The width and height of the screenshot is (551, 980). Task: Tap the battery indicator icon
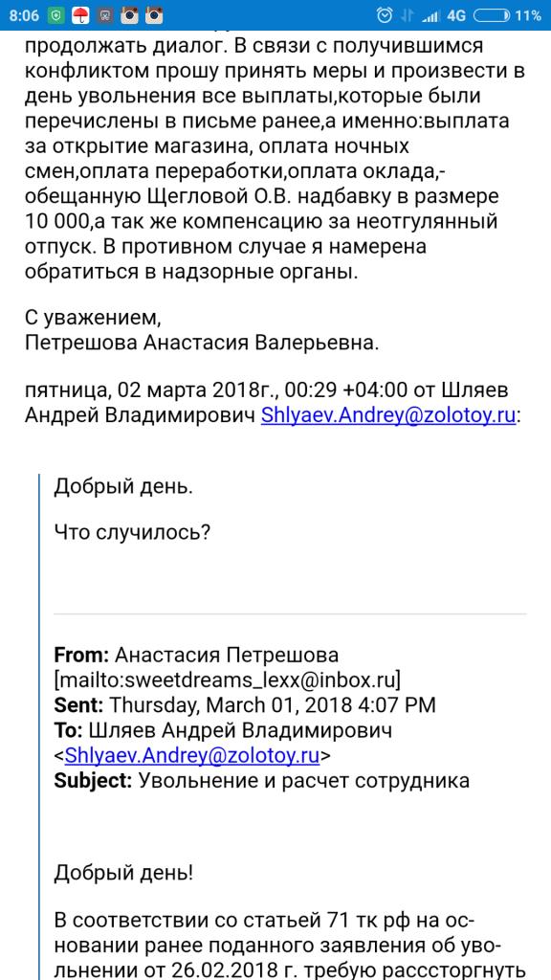(491, 15)
